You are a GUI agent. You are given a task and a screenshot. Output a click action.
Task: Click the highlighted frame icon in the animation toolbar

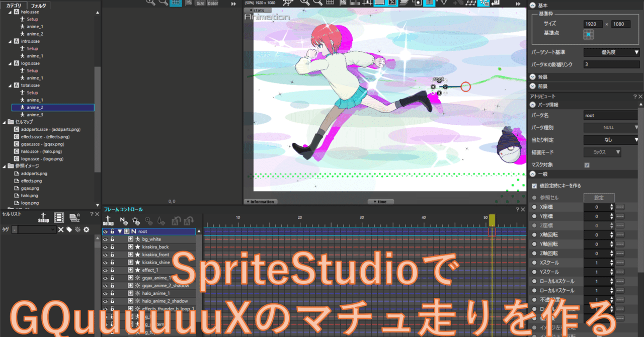click(x=380, y=3)
